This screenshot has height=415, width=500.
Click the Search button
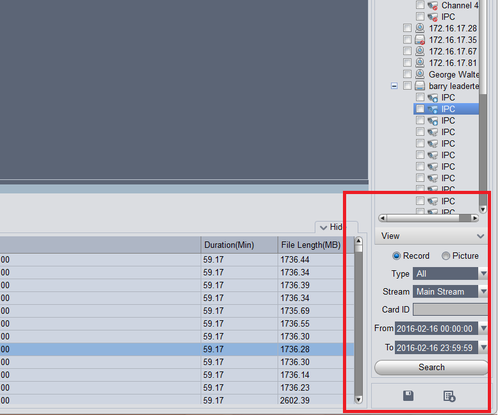point(431,367)
